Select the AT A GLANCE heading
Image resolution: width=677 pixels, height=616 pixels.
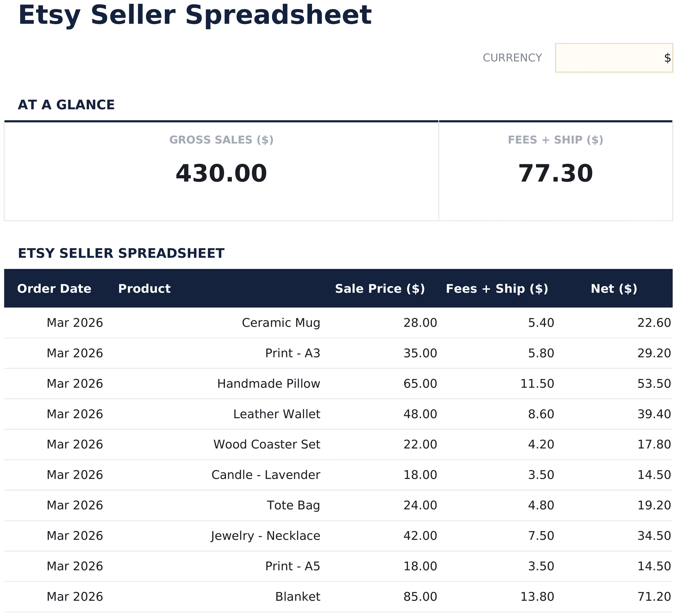pyautogui.click(x=66, y=105)
